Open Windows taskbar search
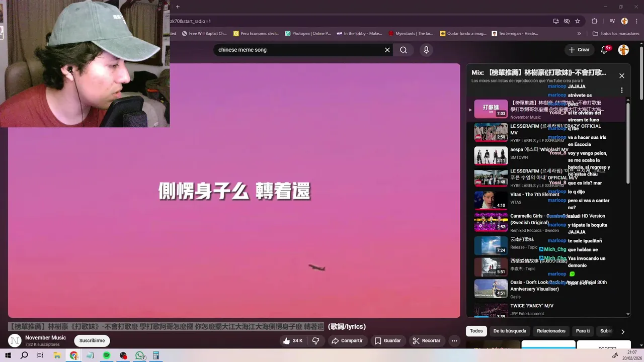644x362 pixels. [24, 355]
